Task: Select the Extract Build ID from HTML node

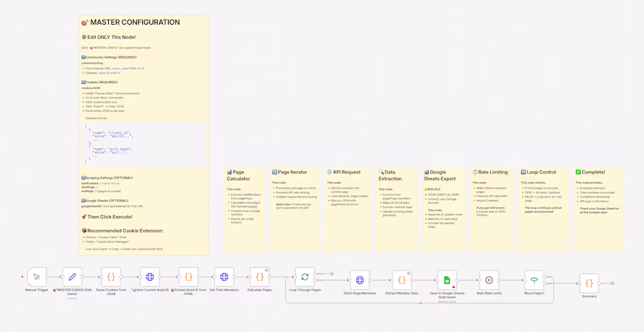Action: tap(189, 277)
